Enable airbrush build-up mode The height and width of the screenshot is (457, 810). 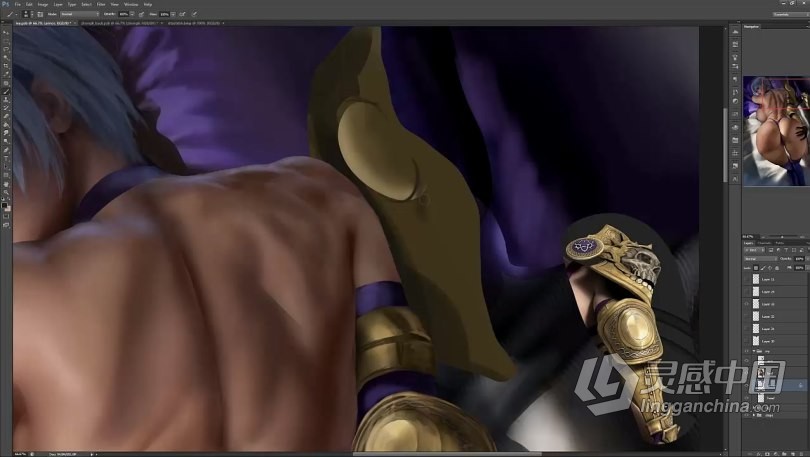pyautogui.click(x=182, y=14)
